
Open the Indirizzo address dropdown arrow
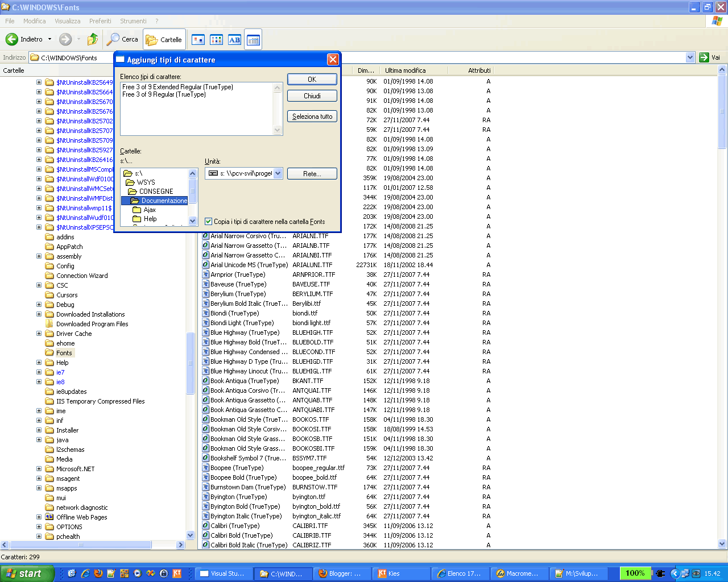[x=690, y=57]
